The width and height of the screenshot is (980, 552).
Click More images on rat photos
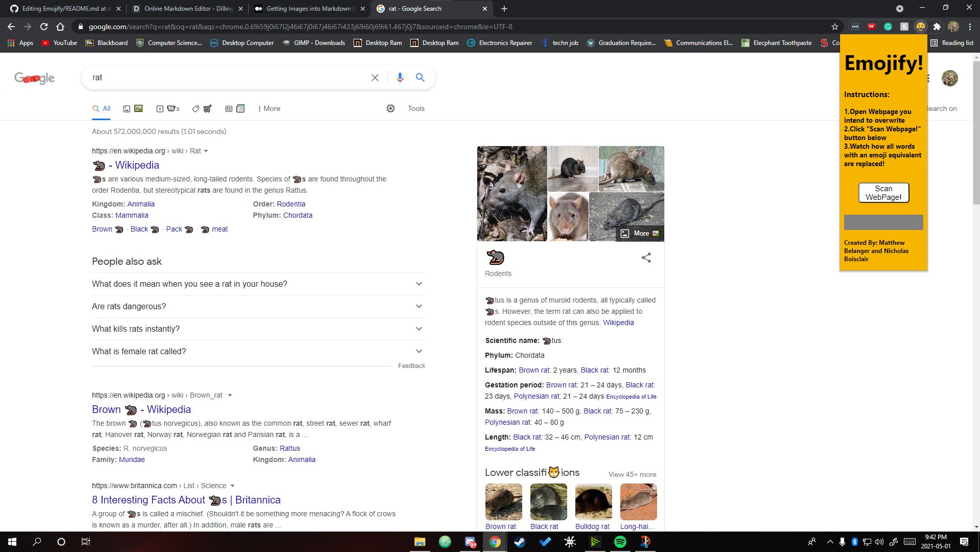pos(640,234)
